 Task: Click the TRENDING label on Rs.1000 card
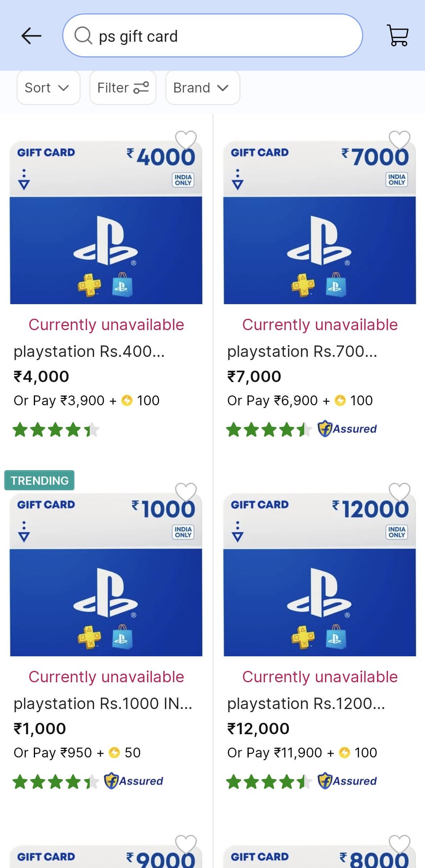click(x=39, y=480)
